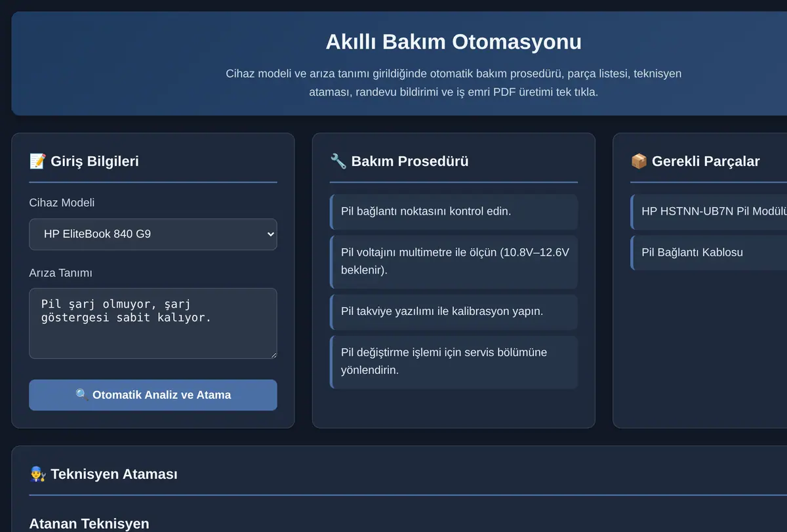Click into the Arıza Tanımı text area
The height and width of the screenshot is (532, 787).
tap(153, 323)
